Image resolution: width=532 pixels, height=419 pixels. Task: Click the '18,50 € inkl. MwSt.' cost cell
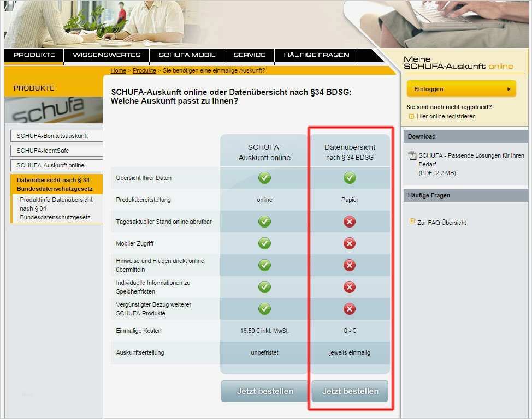265,331
